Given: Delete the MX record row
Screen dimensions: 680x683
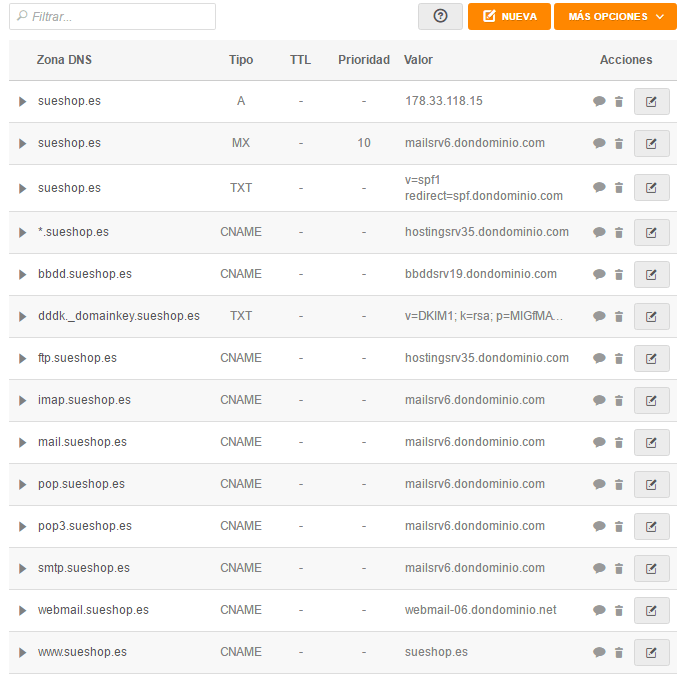Looking at the screenshot, I should [619, 144].
